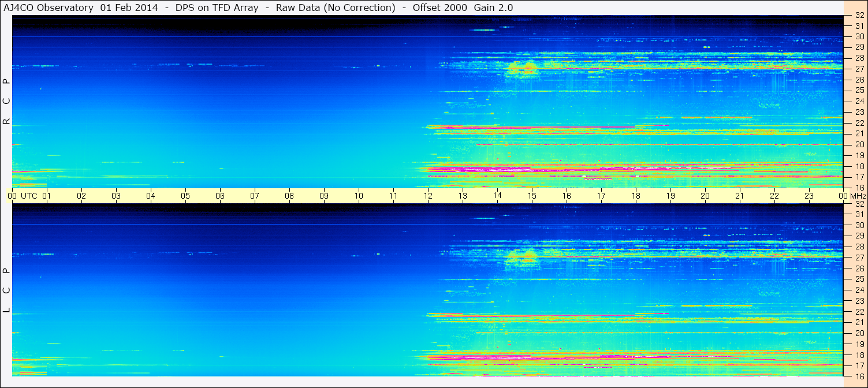Click the 01 hour tick on UTC axis
Viewport: 868px width, 388px height.
[x=47, y=196]
